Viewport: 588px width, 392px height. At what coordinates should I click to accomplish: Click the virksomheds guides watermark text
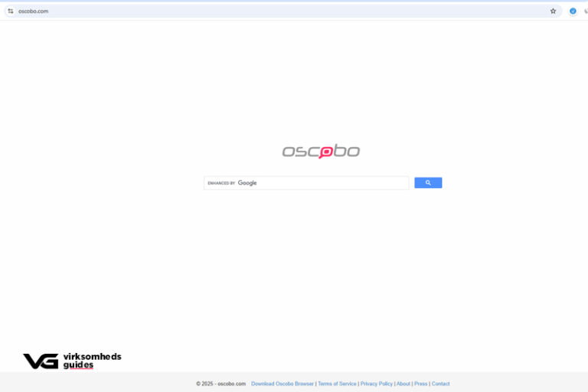(92, 361)
